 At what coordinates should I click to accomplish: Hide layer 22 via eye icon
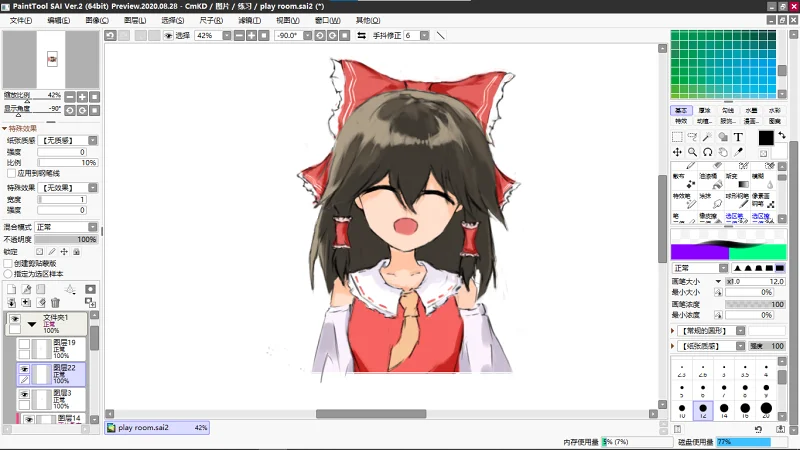(24, 368)
